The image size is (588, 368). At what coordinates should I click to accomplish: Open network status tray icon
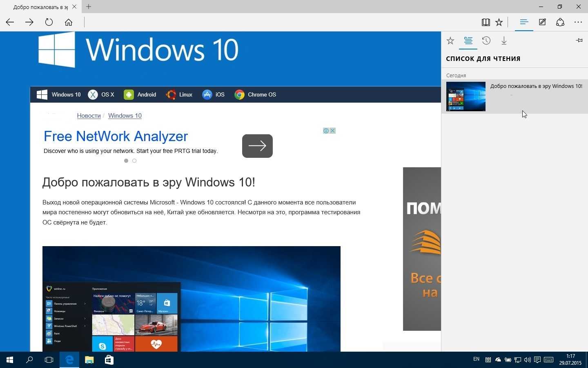[x=518, y=360]
